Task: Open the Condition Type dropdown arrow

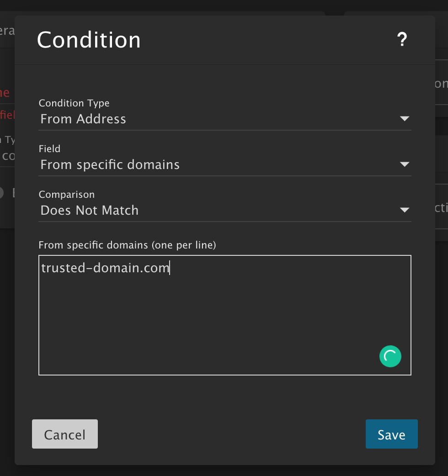Action: coord(404,119)
